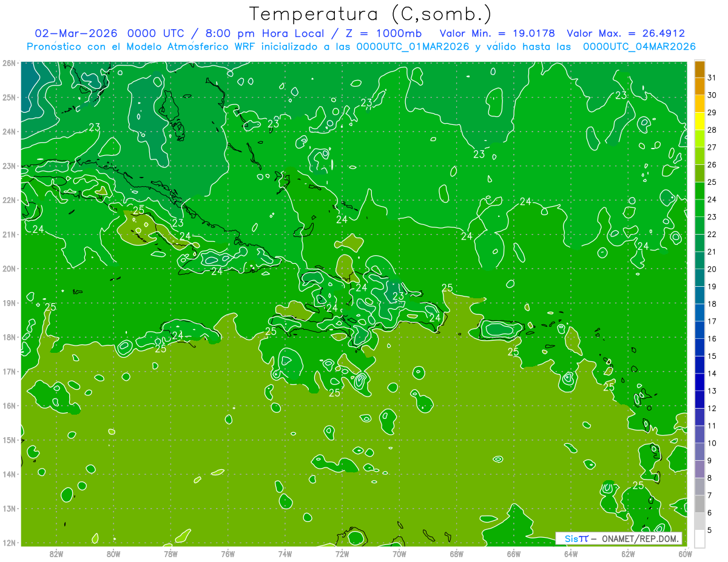The width and height of the screenshot is (728, 562).
Task: Click the latitude label "15N"
Action: [8, 440]
